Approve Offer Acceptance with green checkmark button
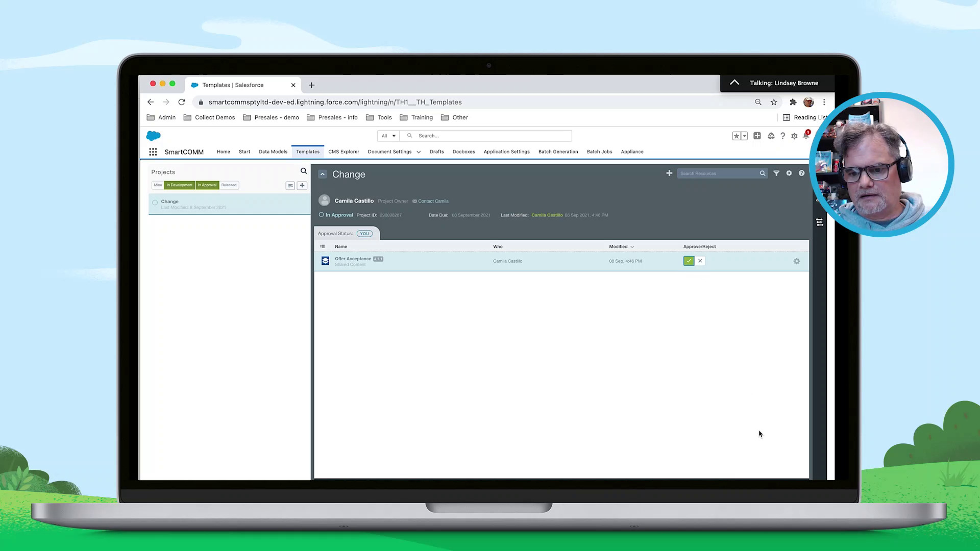This screenshot has width=980, height=551. [x=689, y=261]
